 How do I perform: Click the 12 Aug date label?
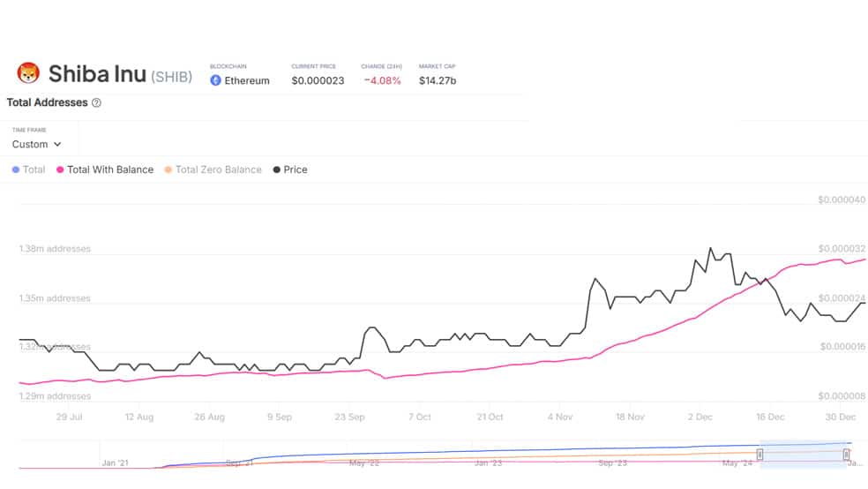click(139, 417)
